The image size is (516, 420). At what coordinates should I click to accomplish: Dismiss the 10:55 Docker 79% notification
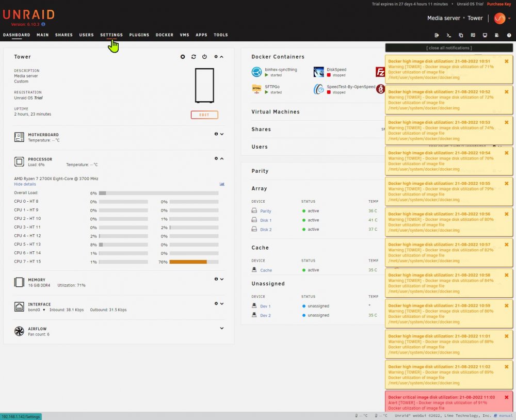[507, 183]
